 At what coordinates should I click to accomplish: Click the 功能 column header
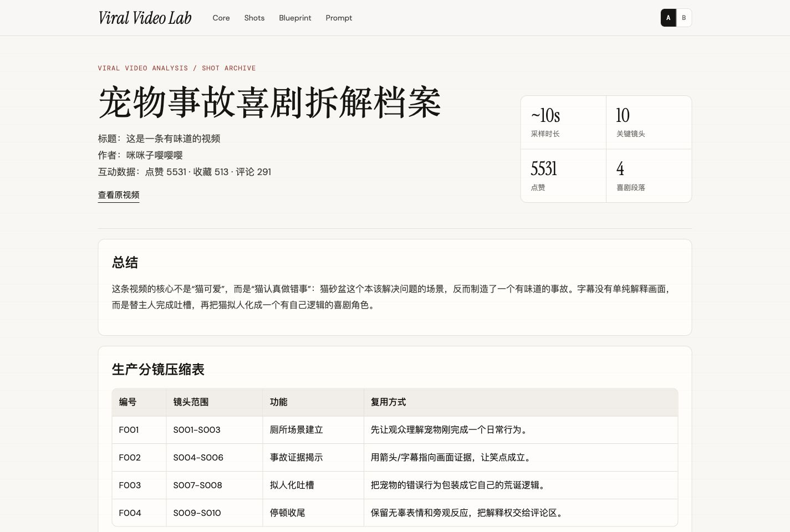tap(313, 402)
